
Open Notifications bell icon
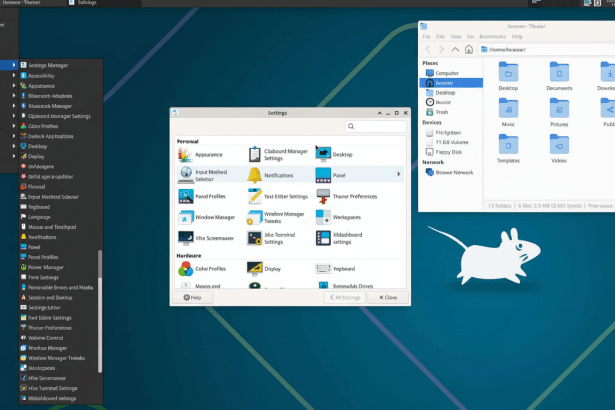click(255, 175)
